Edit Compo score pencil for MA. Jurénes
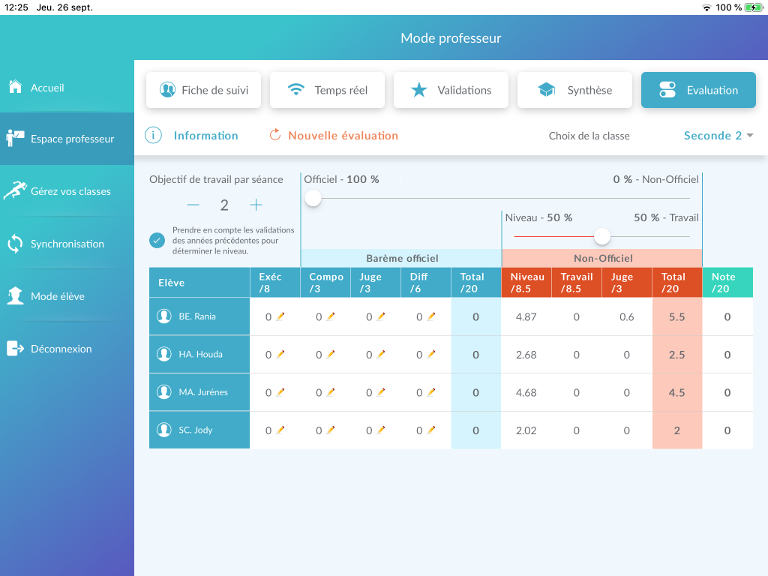 [331, 393]
